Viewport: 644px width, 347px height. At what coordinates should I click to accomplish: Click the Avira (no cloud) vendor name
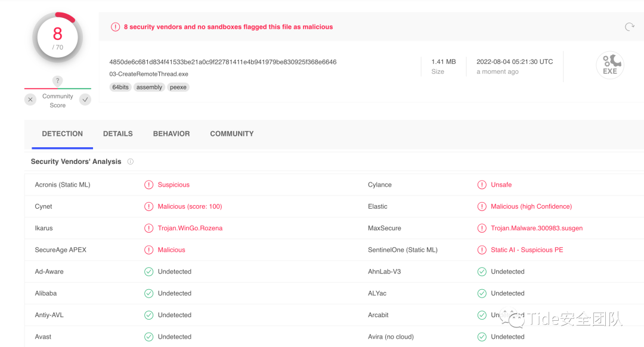click(x=391, y=337)
